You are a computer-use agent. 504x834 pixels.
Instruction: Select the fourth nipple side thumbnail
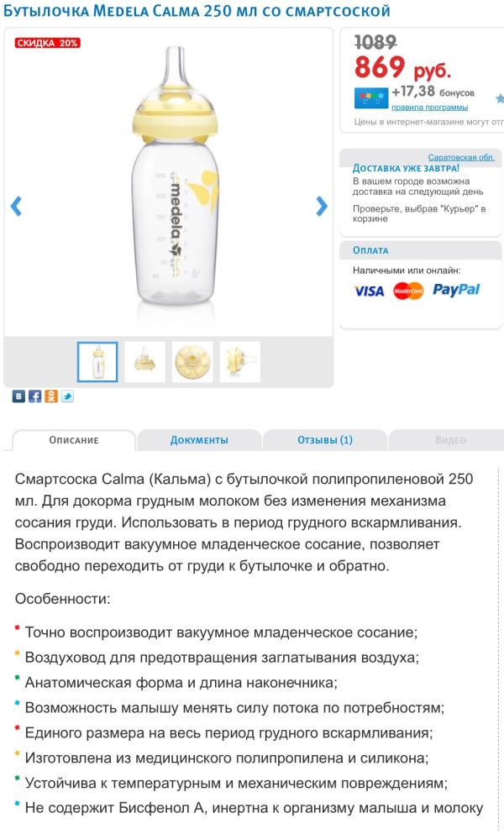tap(240, 362)
